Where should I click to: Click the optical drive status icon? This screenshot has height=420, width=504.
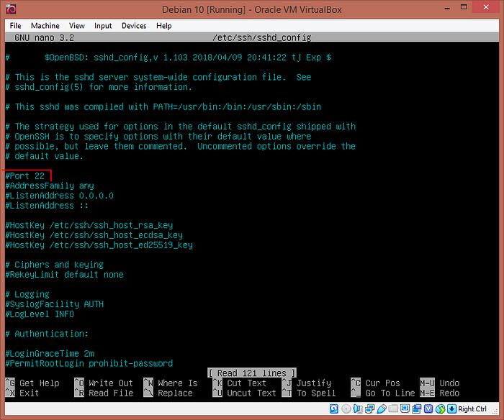point(346,408)
